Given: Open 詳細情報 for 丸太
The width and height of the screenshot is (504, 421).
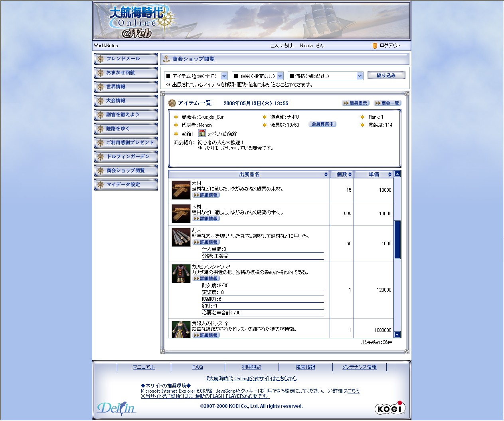Looking at the screenshot, I should (206, 242).
